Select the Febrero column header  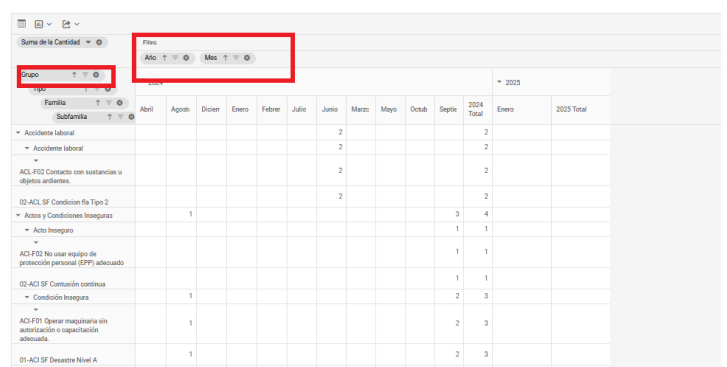tap(271, 109)
